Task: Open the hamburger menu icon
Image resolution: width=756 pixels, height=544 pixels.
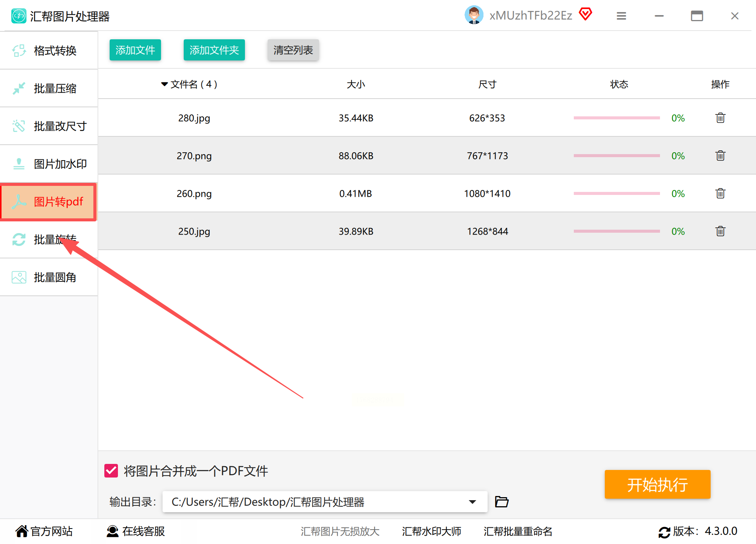Action: pos(621,16)
